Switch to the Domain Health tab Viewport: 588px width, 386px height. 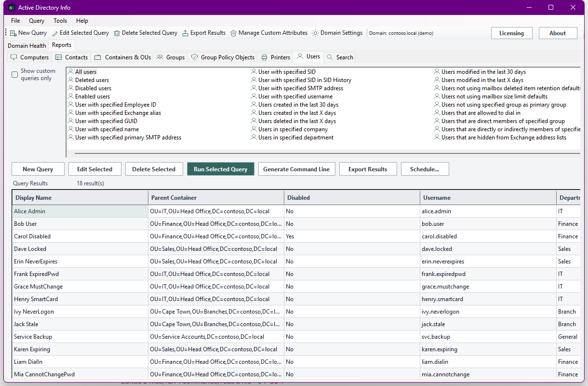pos(27,46)
